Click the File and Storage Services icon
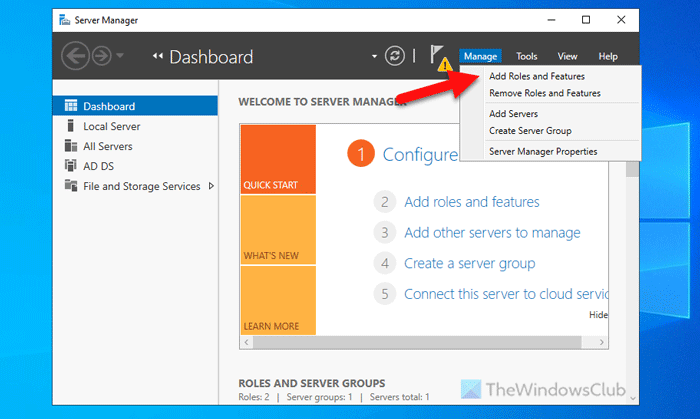The width and height of the screenshot is (700, 419). pos(71,186)
